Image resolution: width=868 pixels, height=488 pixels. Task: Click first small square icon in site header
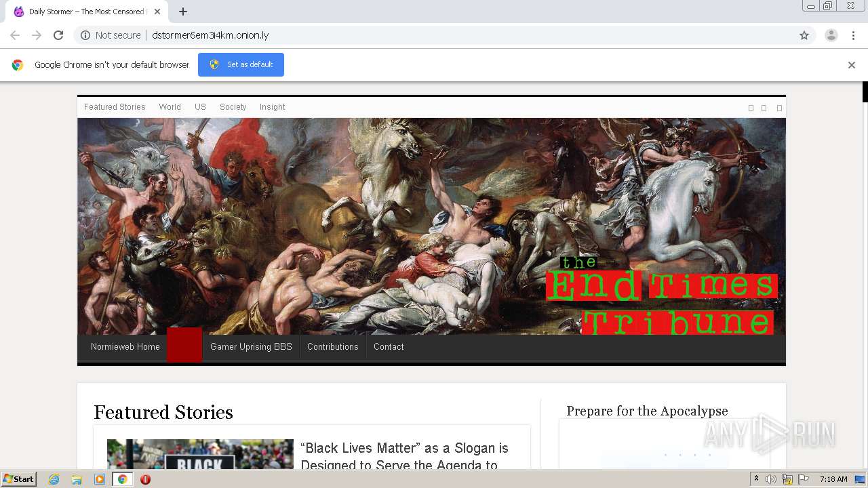751,108
